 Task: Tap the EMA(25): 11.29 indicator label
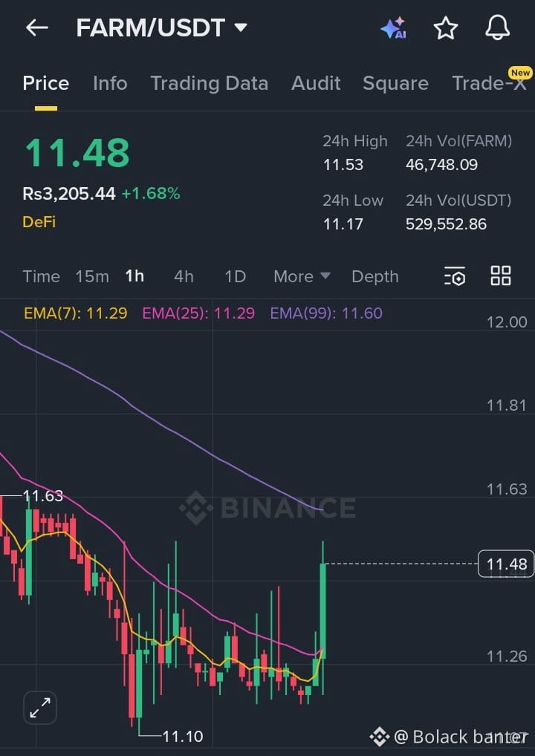pos(198,313)
